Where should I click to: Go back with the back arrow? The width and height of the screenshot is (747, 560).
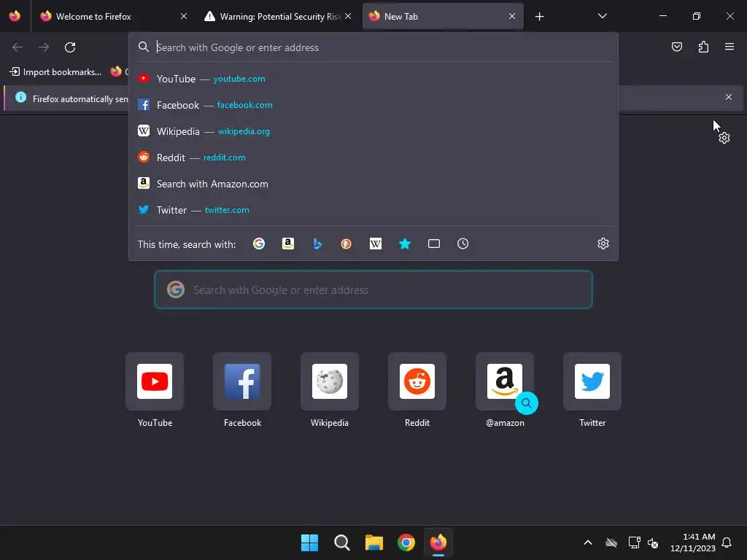[18, 47]
